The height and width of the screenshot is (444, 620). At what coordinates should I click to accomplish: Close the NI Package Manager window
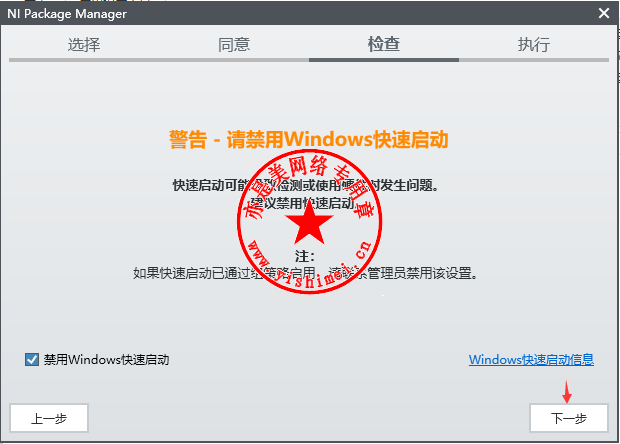pos(604,13)
